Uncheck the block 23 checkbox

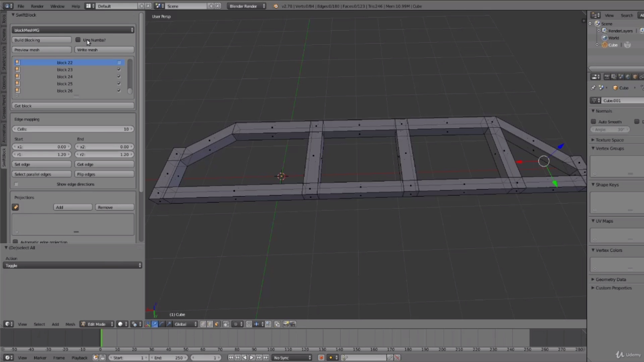coord(119,69)
